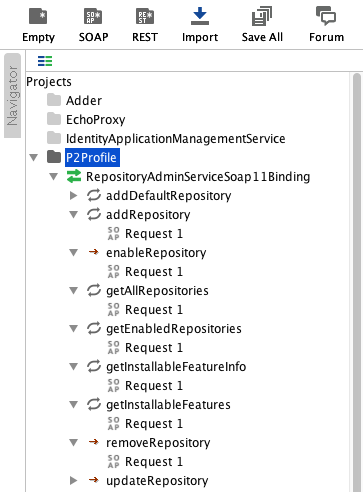Click the Adder project folder icon
The image size is (363, 492).
coord(54,100)
